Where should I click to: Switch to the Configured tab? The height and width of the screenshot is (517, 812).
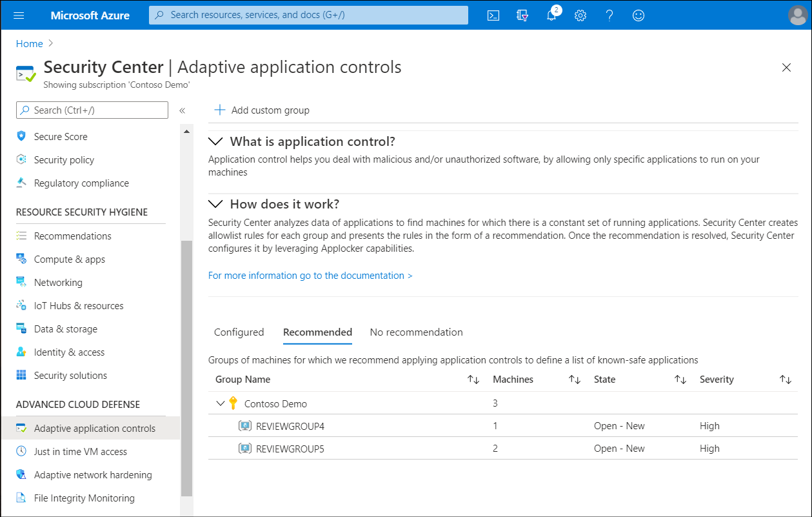click(239, 332)
